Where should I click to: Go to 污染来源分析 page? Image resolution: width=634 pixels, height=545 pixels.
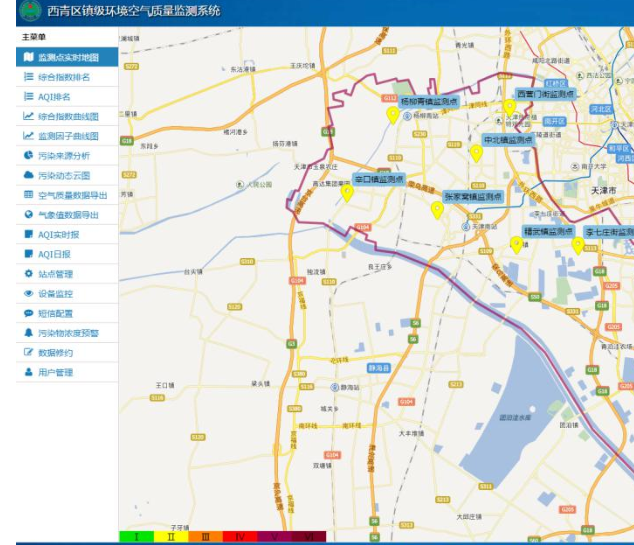click(x=63, y=156)
